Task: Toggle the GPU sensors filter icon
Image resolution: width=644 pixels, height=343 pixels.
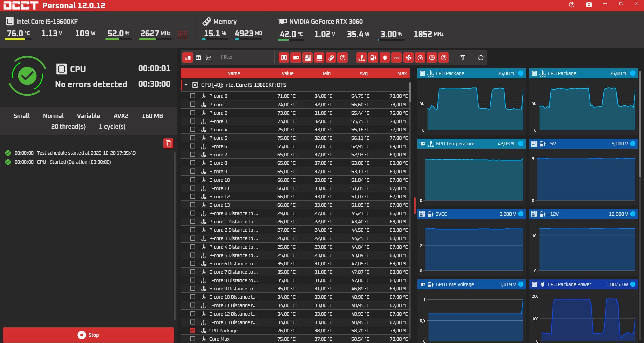Action: [296, 58]
